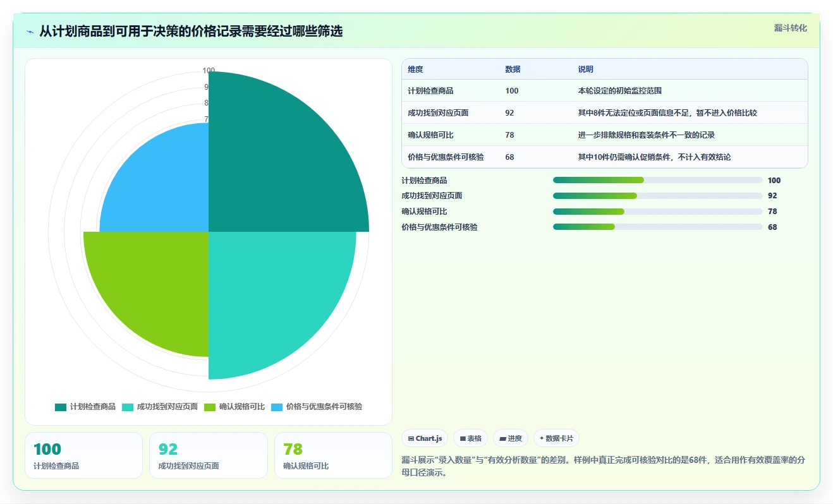Viewport: 833px width, 504px height.
Task: Click progress label 计划检查商品
Action: click(424, 181)
